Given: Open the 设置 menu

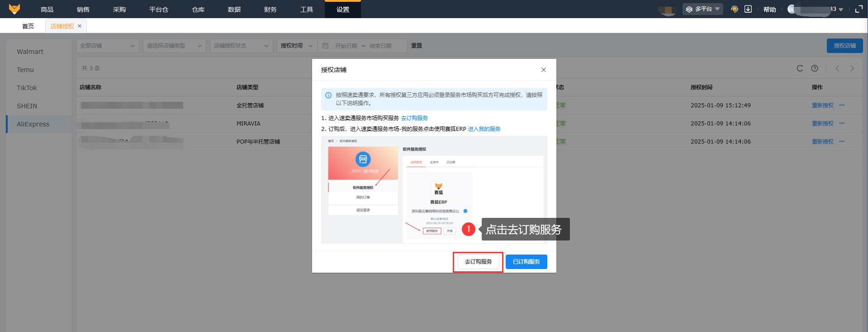Looking at the screenshot, I should click(343, 10).
